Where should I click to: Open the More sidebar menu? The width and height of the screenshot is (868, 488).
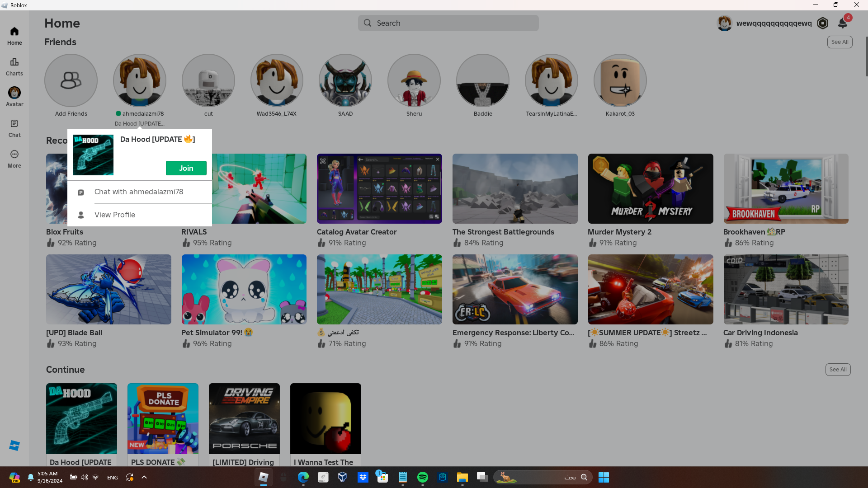pos(14,159)
